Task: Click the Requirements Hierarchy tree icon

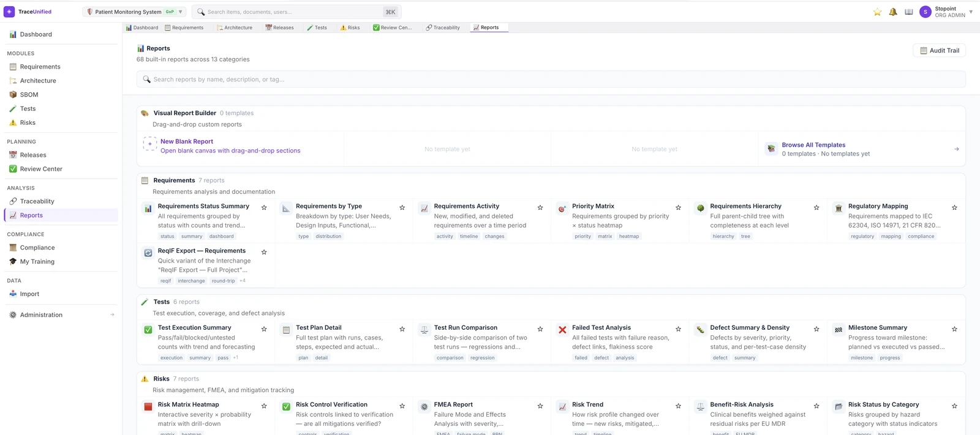Action: 701,209
